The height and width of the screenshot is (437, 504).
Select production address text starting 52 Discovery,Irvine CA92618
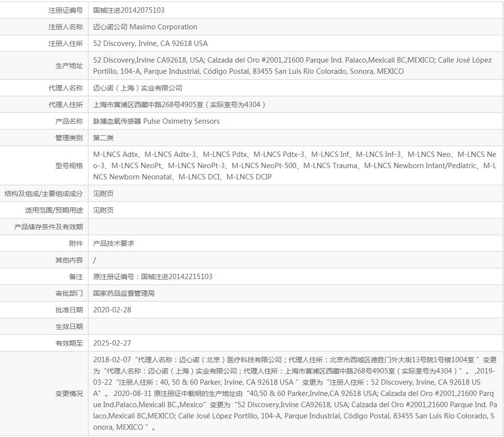tap(292, 66)
